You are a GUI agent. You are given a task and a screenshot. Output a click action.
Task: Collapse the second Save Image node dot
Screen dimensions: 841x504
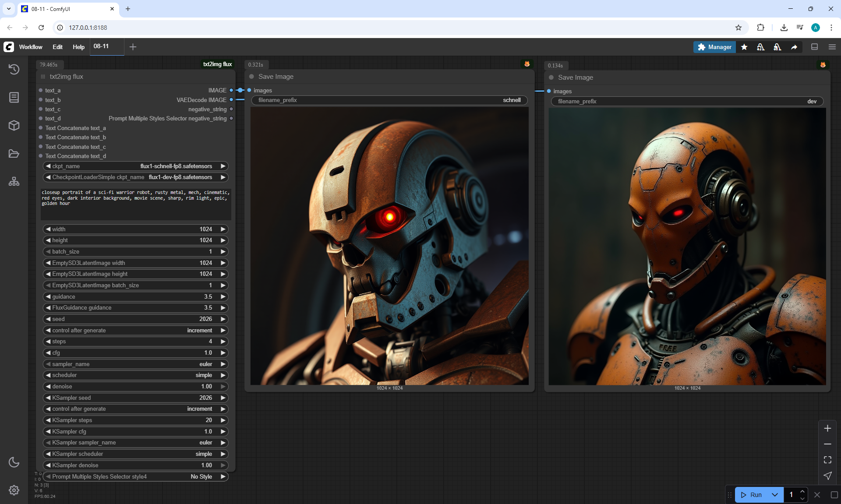[551, 78]
